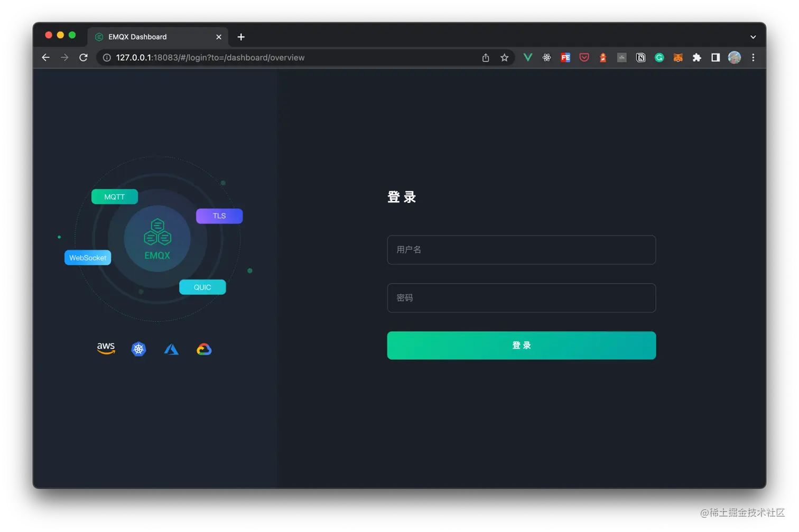
Task: Open Chrome's three-dot menu
Action: coord(752,58)
